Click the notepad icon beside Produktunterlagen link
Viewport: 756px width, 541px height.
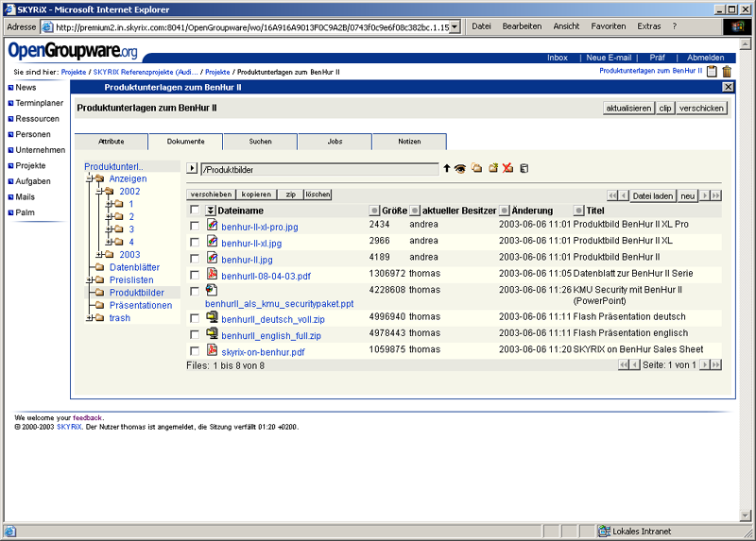coord(712,72)
